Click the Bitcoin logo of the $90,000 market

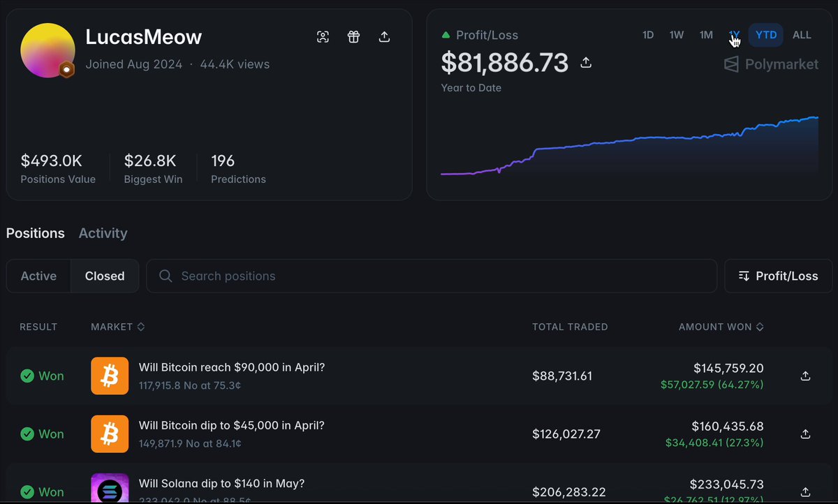point(110,376)
